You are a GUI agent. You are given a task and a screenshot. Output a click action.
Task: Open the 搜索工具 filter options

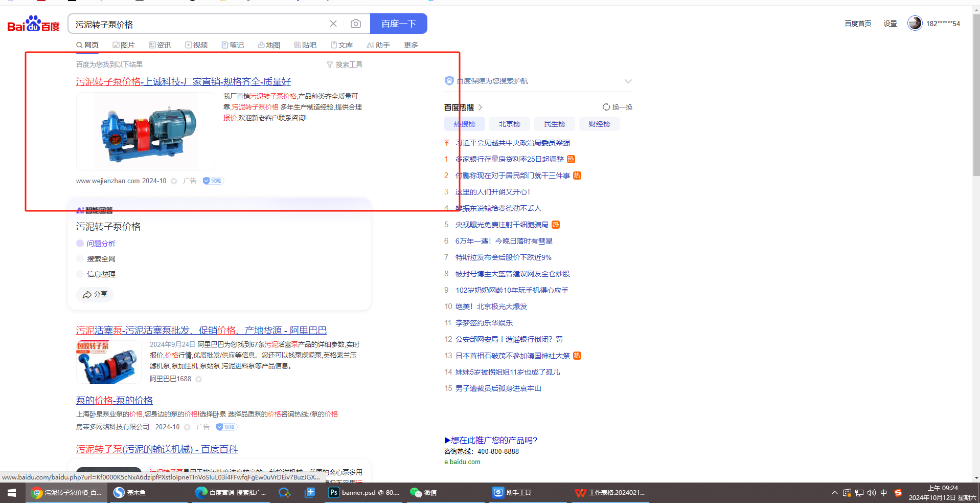345,64
